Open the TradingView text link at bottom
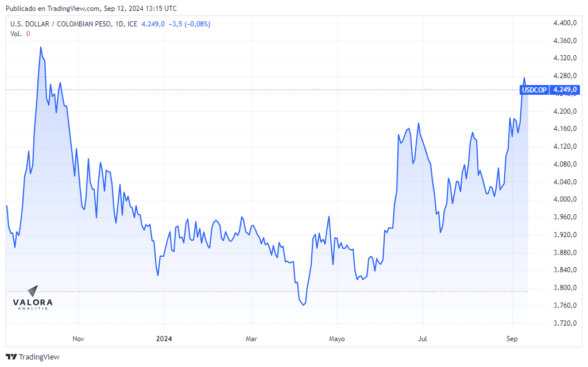588x367 pixels. (39, 357)
